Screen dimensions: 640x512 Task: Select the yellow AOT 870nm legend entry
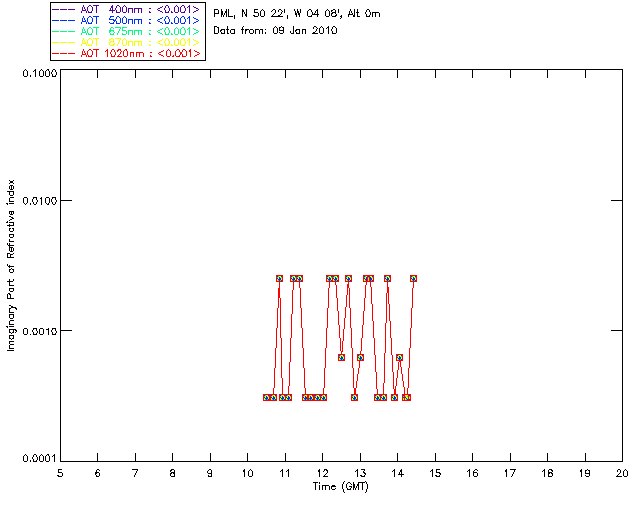pyautogui.click(x=126, y=42)
